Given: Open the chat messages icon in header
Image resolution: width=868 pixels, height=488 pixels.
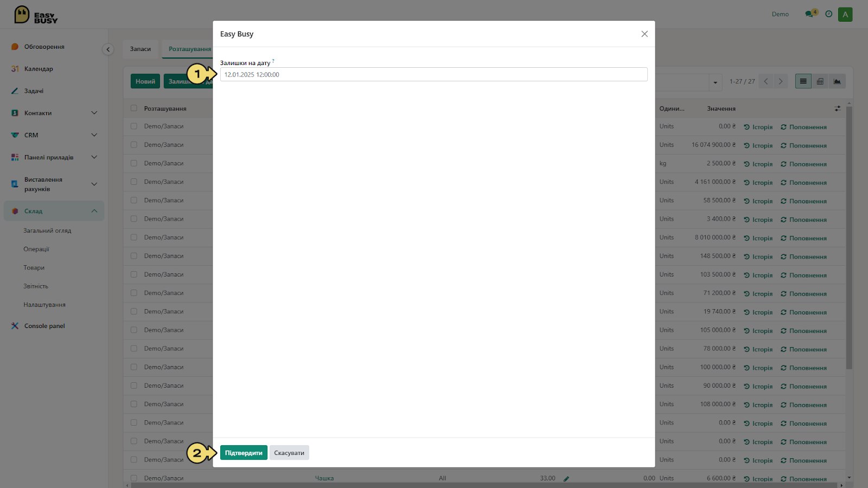Looking at the screenshot, I should (x=810, y=14).
